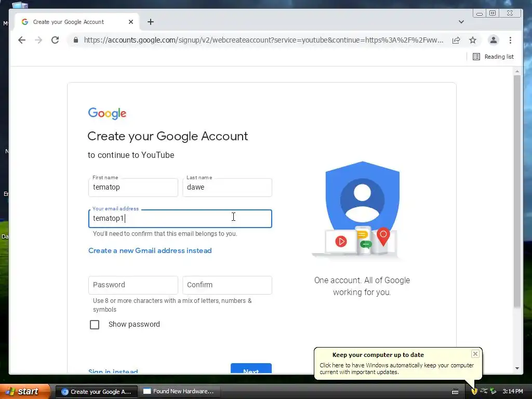Image resolution: width=532 pixels, height=399 pixels.
Task: View site info via the padlock icon
Action: tap(76, 40)
